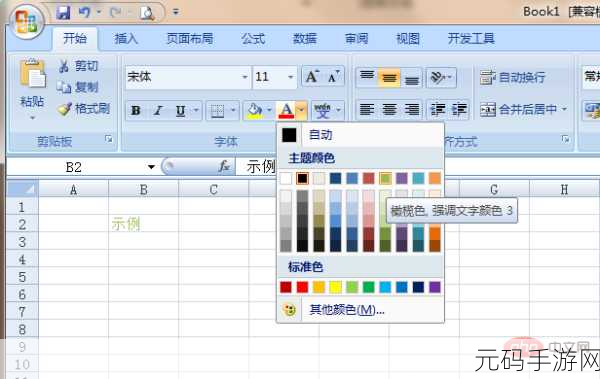
Task: Switch to the 插入 tab
Action: pos(126,38)
